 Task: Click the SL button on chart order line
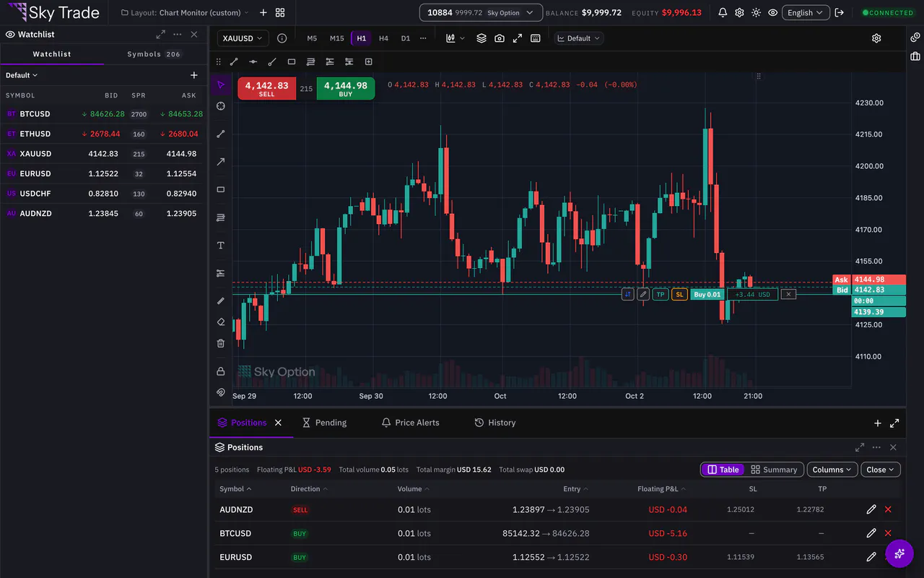tap(679, 294)
